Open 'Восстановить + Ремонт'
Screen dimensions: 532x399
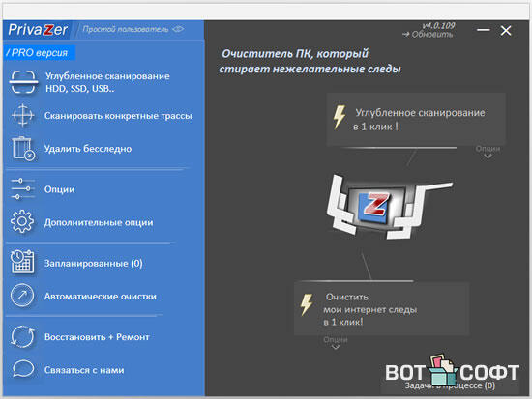coord(97,337)
